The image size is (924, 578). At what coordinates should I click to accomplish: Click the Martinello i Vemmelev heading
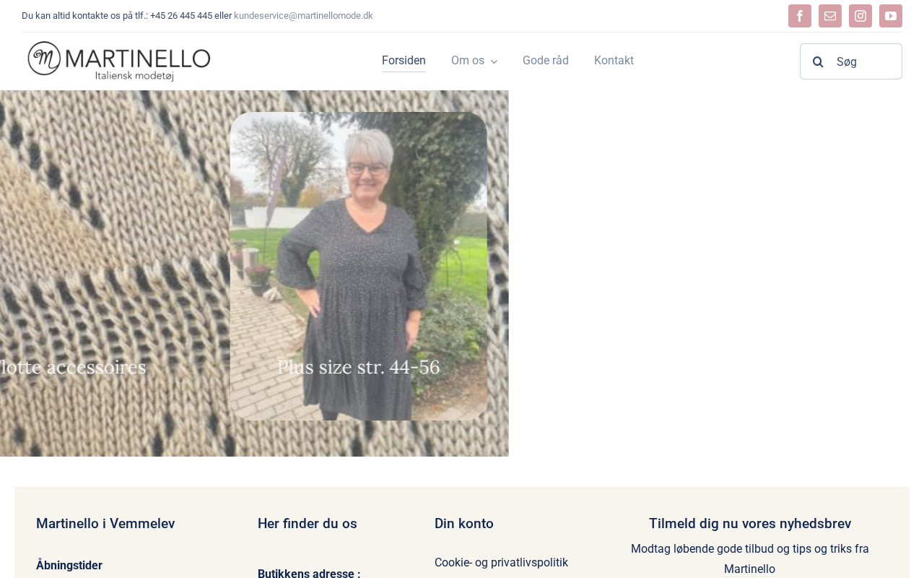105,524
